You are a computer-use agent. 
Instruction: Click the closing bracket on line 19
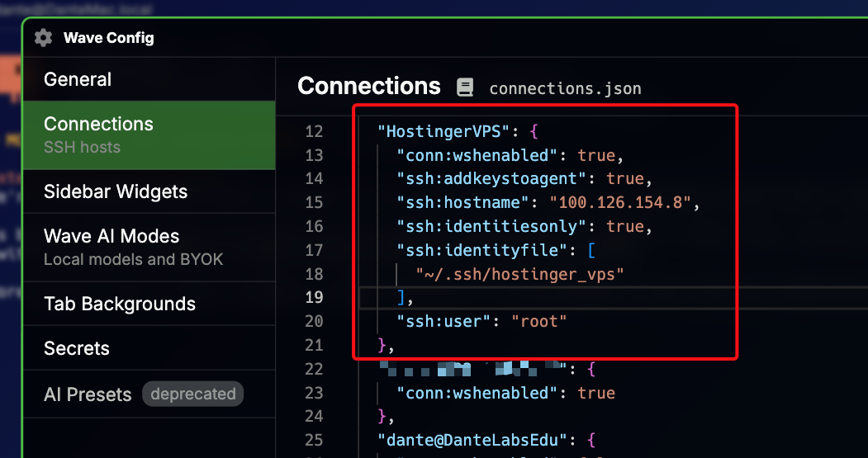[x=401, y=298]
